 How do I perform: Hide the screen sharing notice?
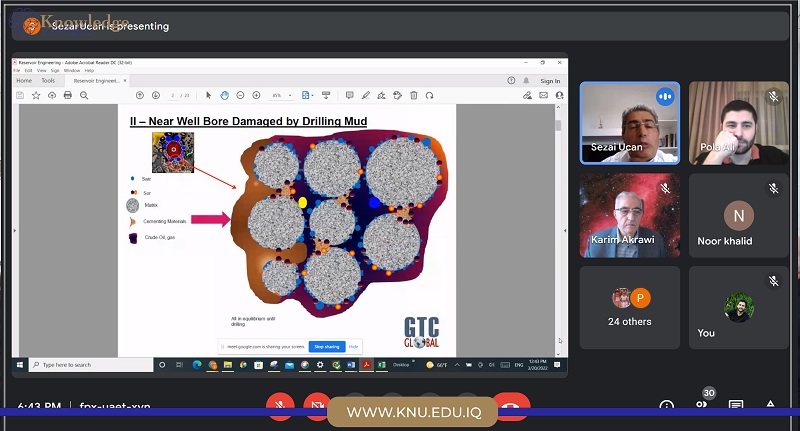pos(354,347)
